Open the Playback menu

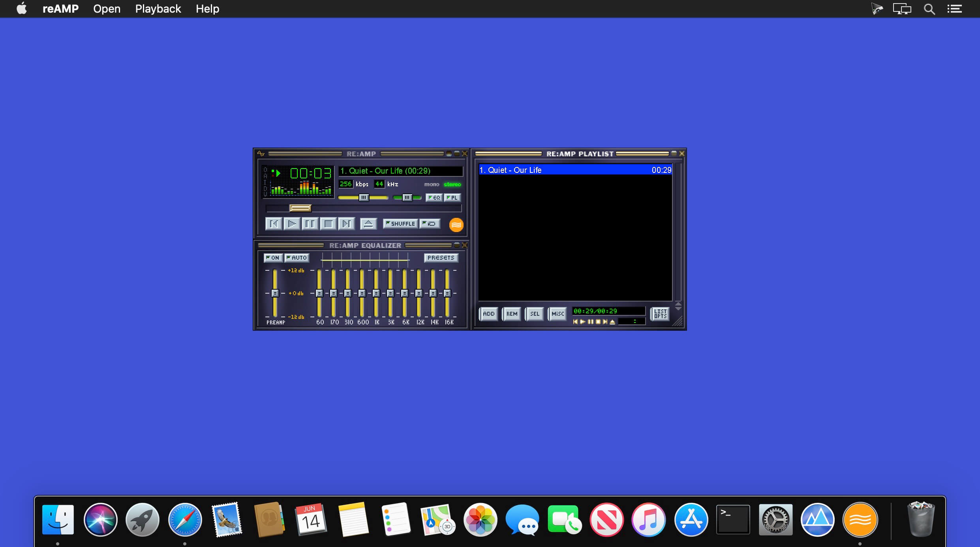[158, 9]
